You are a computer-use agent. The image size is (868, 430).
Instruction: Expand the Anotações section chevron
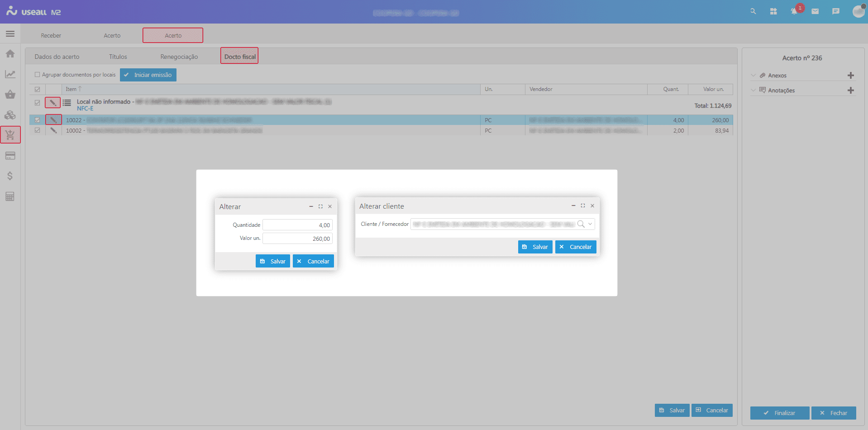pyautogui.click(x=754, y=90)
